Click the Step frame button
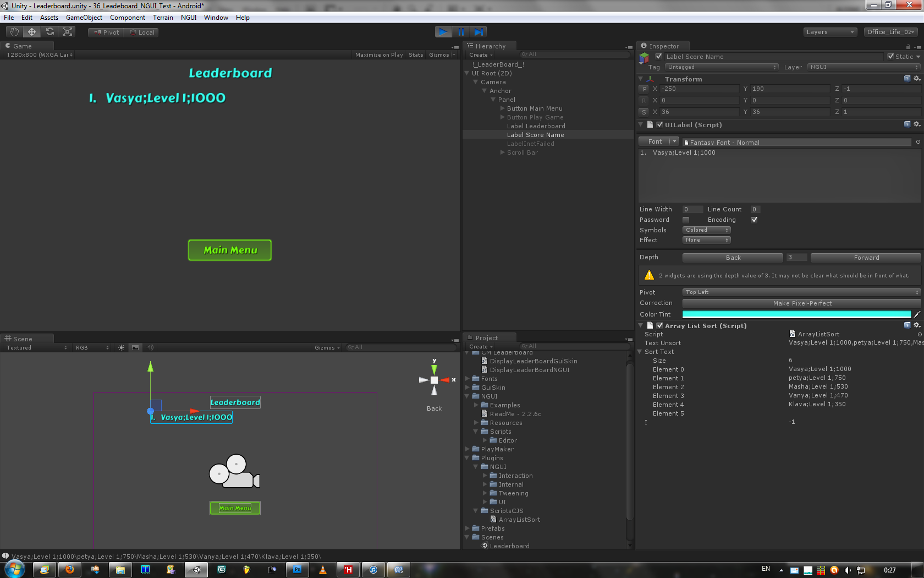Image resolution: width=924 pixels, height=578 pixels. pyautogui.click(x=479, y=32)
